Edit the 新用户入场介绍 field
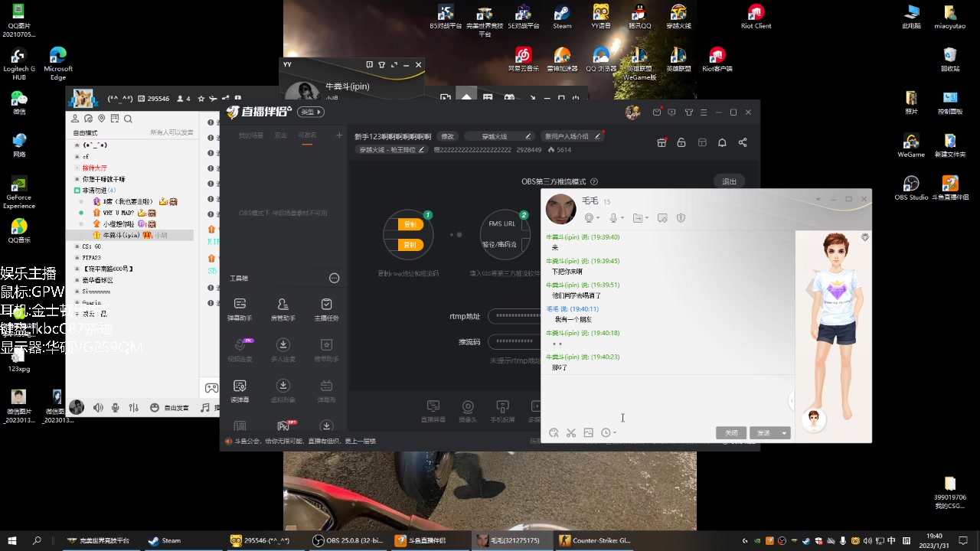 pyautogui.click(x=572, y=136)
